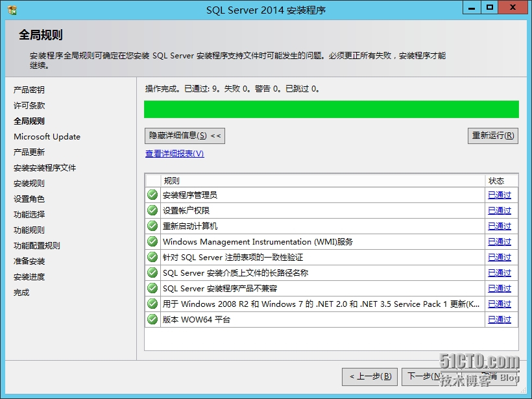Click check icon for 版本 WOW64 平台 rule
The width and height of the screenshot is (532, 399).
[152, 319]
